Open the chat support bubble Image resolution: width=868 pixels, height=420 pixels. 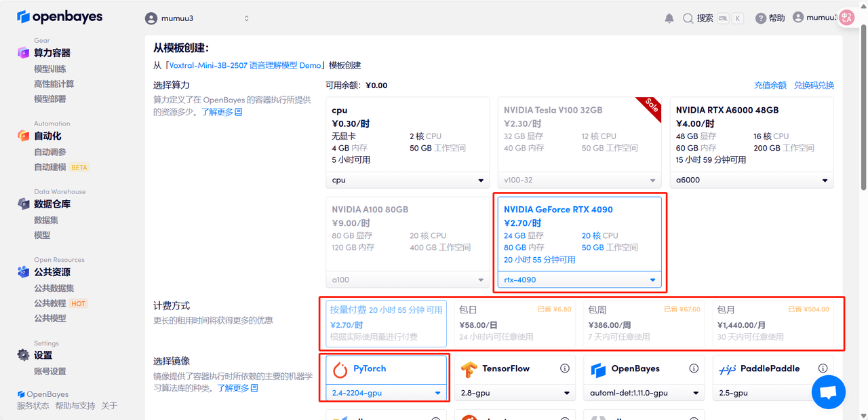(828, 392)
